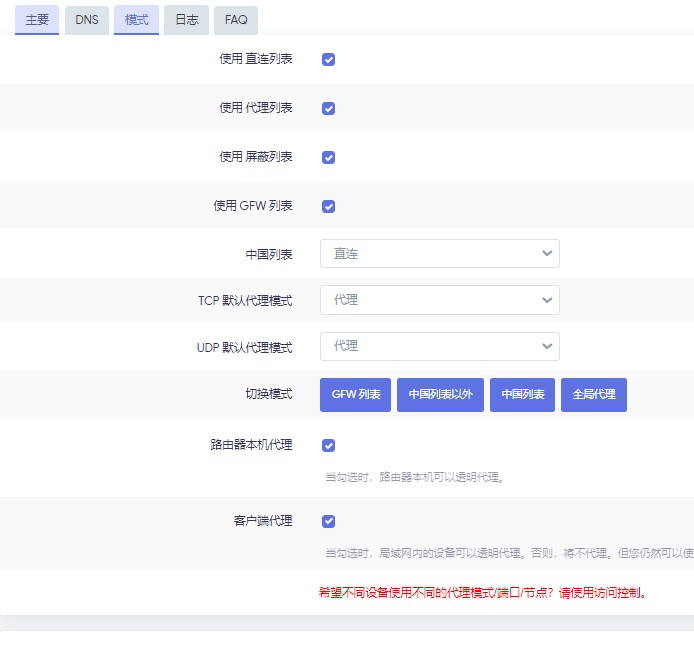The width and height of the screenshot is (694, 645).
Task: Open the FAQ tab
Action: click(236, 20)
